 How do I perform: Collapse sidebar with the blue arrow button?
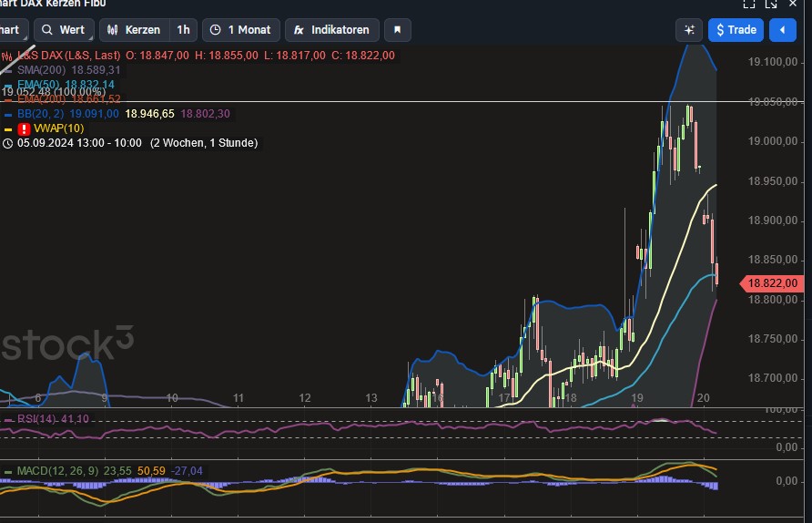point(782,30)
